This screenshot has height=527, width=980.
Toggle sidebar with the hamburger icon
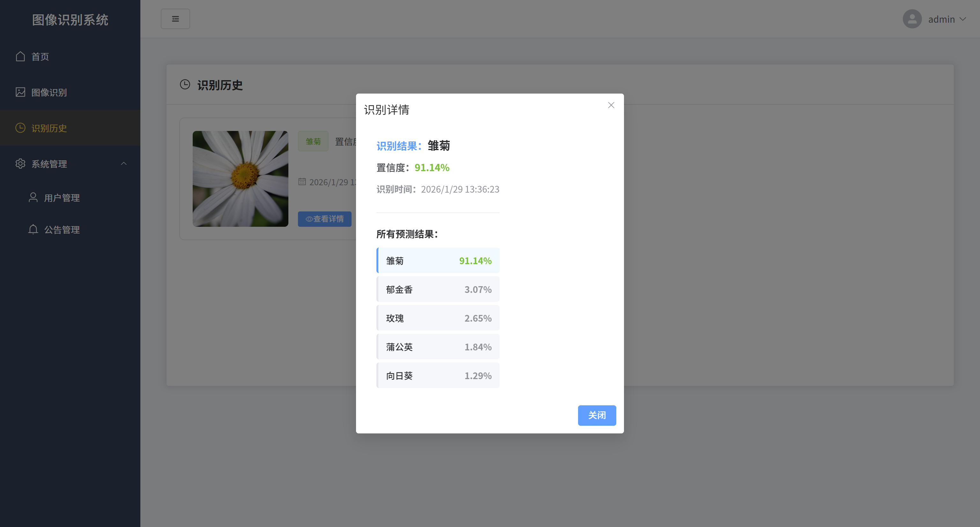(x=175, y=19)
